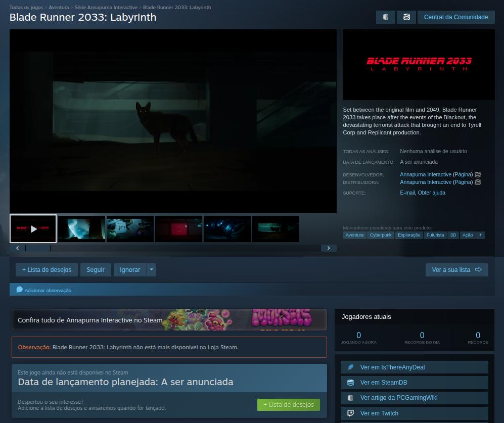Toggle Ignorar for this game
This screenshot has width=504, height=423.
tap(130, 270)
